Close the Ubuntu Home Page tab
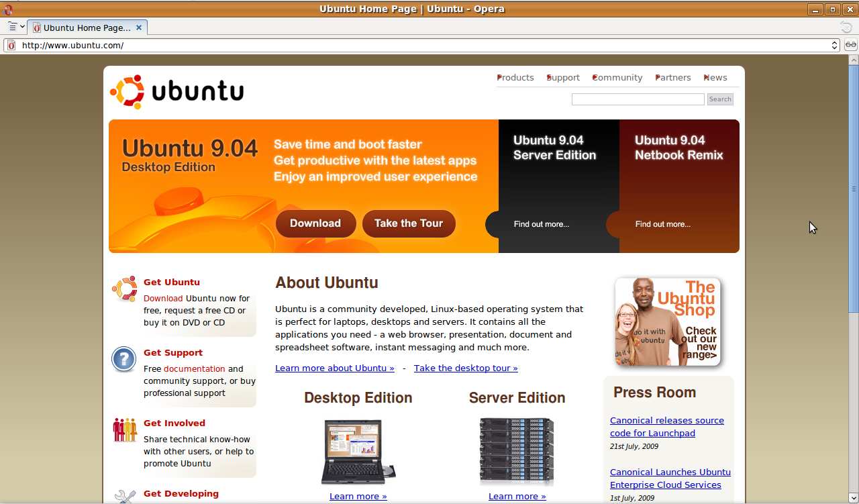This screenshot has width=859, height=504. 139,28
